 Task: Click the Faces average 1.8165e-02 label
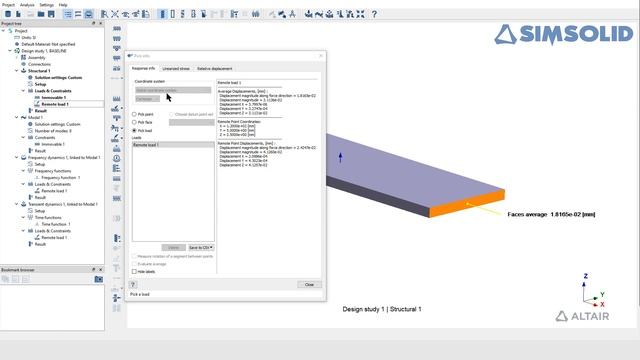(x=551, y=214)
